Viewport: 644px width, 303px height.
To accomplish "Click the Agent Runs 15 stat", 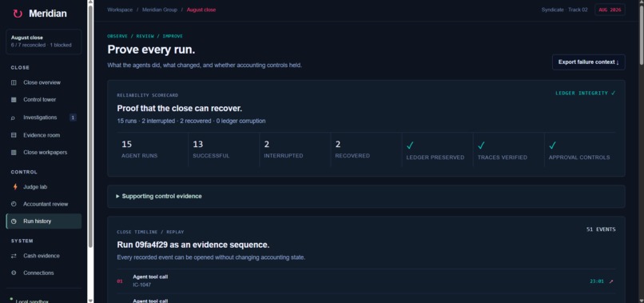I will (153, 150).
